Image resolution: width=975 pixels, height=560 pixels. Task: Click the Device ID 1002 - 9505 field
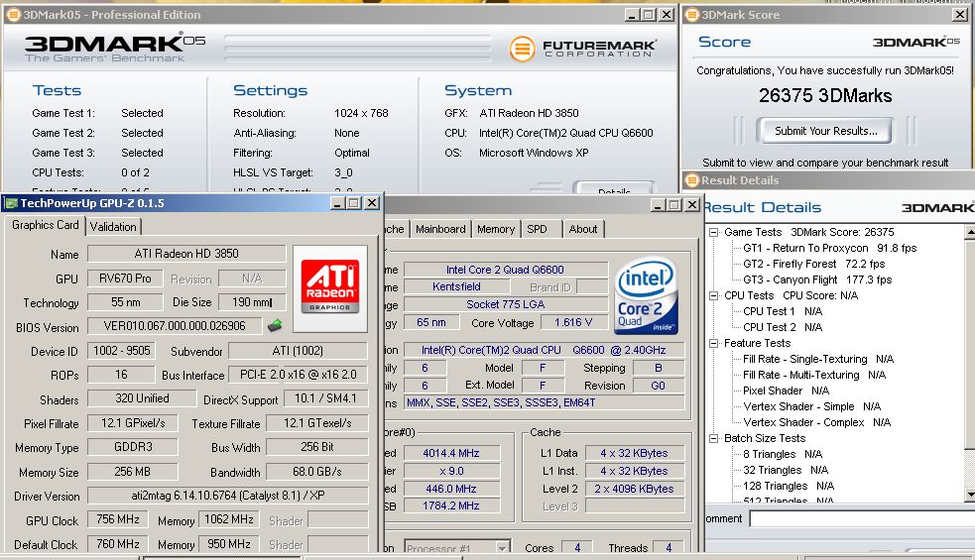[x=121, y=351]
